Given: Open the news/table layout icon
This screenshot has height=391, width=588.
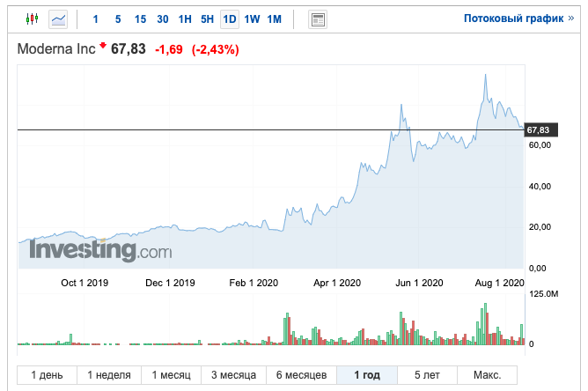Looking at the screenshot, I should tap(318, 19).
